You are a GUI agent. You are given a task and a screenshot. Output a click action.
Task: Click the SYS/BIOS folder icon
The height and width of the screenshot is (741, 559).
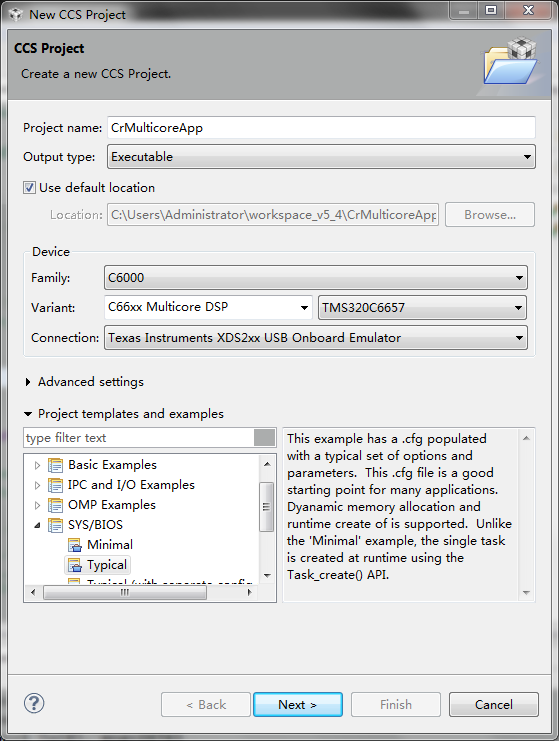point(55,525)
